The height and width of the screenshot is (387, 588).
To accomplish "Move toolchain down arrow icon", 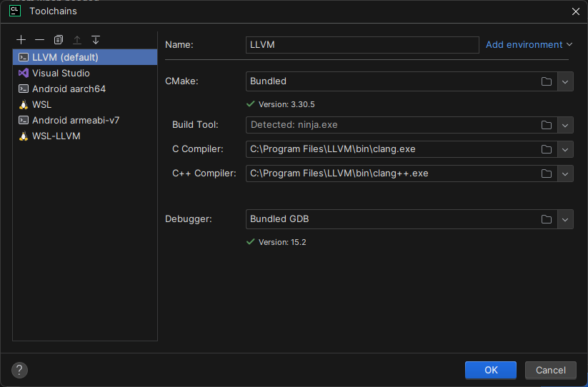I will click(x=96, y=40).
